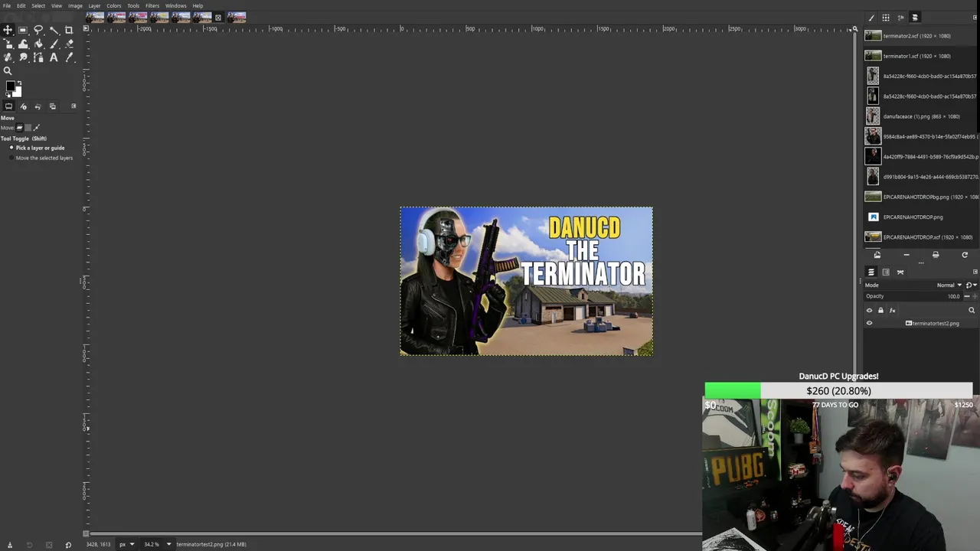Open the Filters menu
The height and width of the screenshot is (551, 980).
point(152,5)
